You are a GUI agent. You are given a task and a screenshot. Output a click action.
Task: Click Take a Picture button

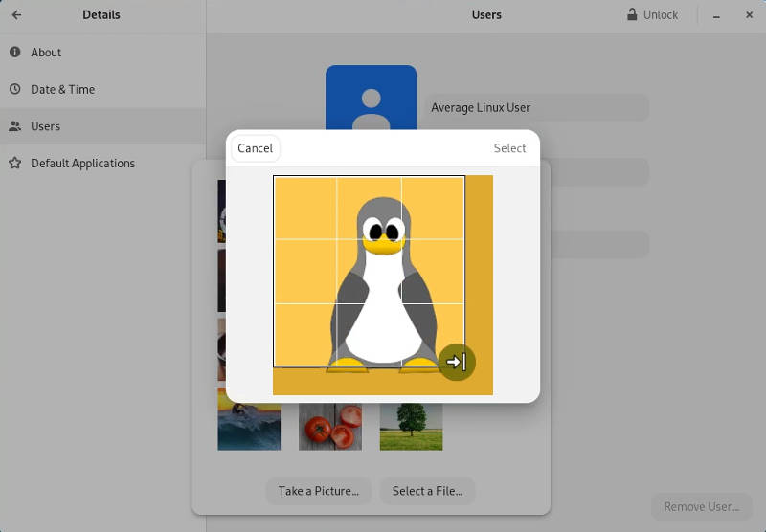pyautogui.click(x=319, y=491)
